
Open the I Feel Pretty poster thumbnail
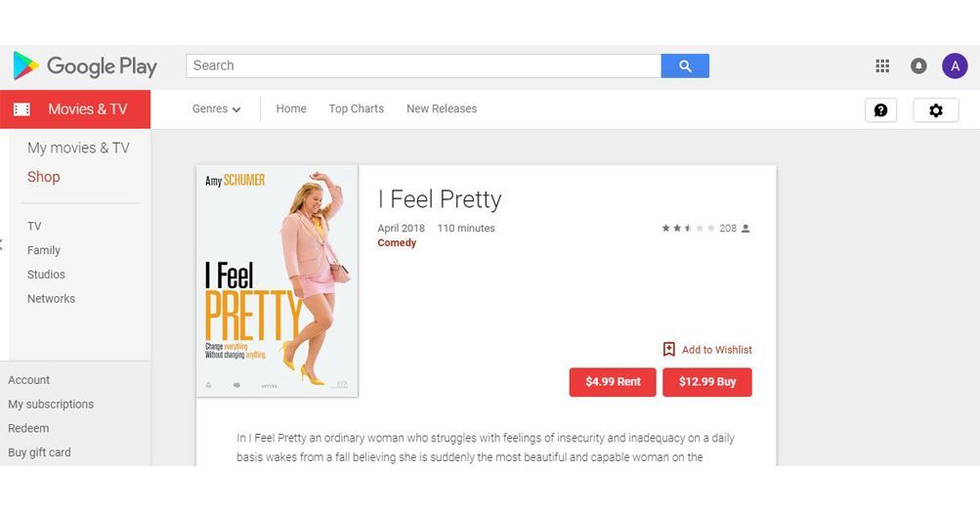[277, 281]
